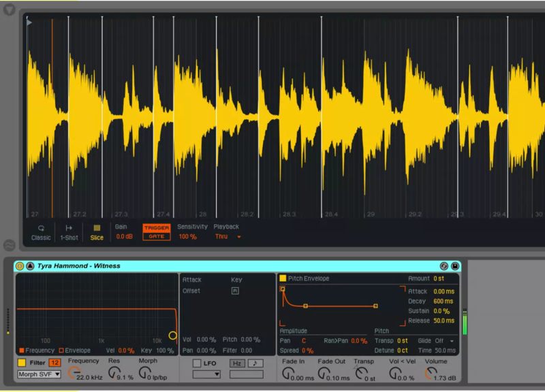Click the hot-swap preset icon
Screen dimensions: 545x392
(444, 266)
